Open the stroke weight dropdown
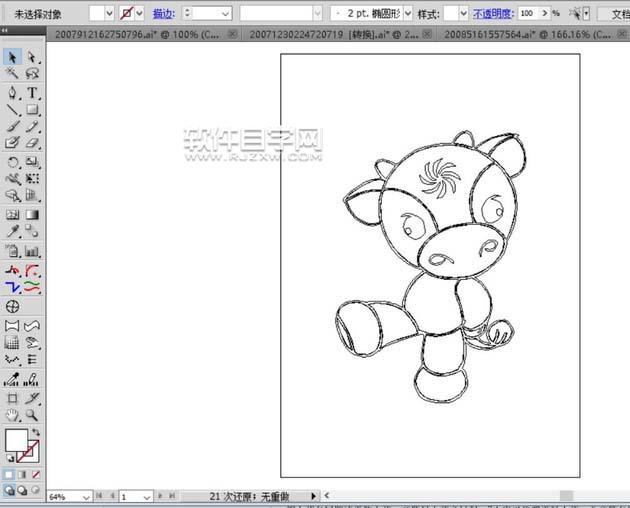This screenshot has width=630, height=508. 226,14
